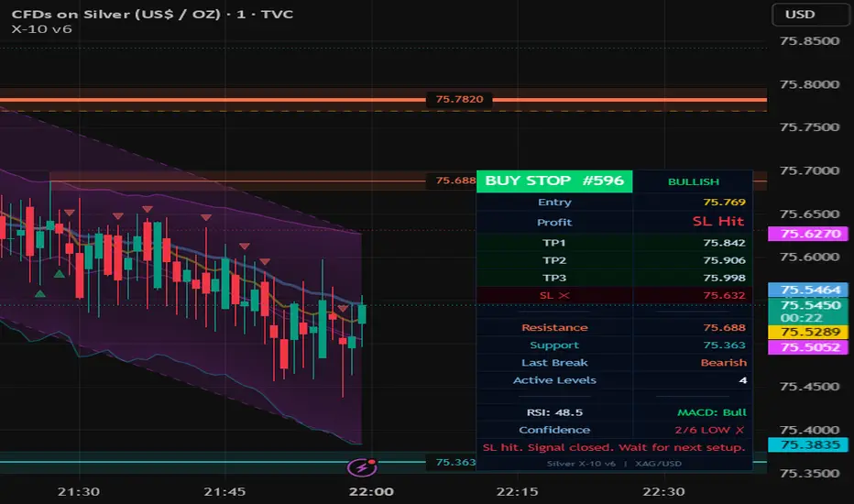
Task: Click the 75.5450 current price tag
Action: coord(808,312)
